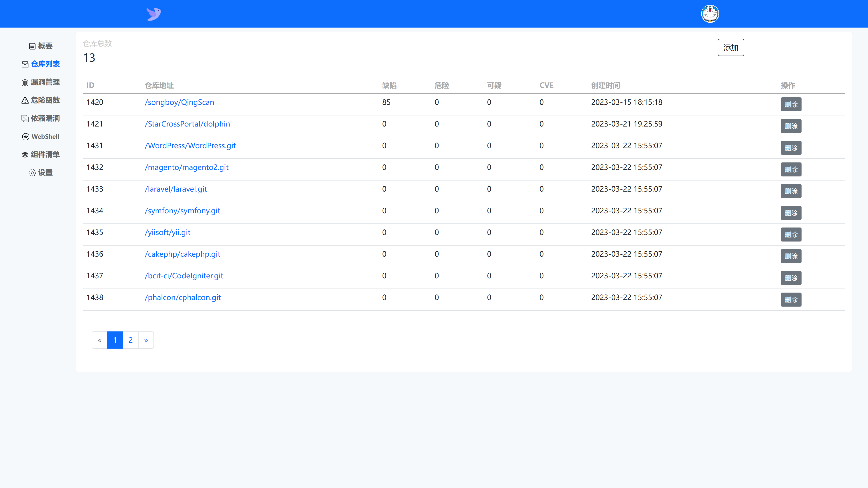
Task: Click the bug icon for 漏洞管理
Action: [x=25, y=82]
